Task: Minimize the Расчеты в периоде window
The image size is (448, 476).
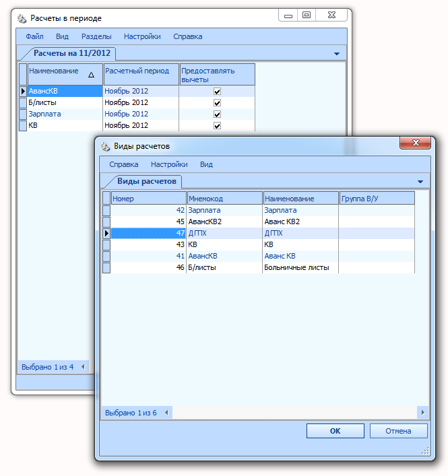Action: tap(288, 15)
